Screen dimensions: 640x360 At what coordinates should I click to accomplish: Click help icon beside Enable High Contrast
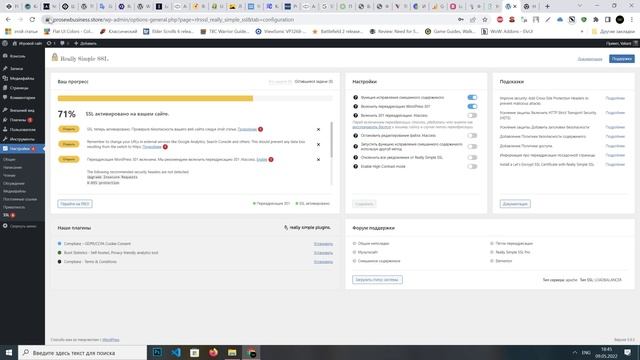[356, 167]
